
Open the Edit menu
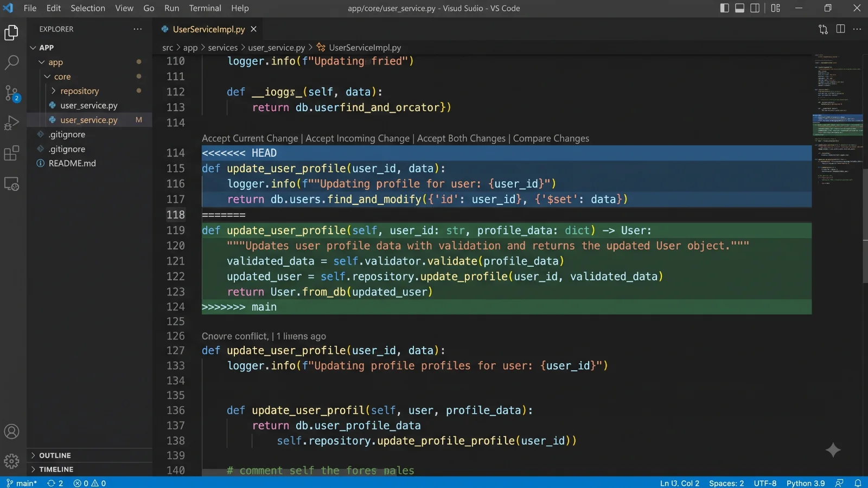[x=54, y=8]
